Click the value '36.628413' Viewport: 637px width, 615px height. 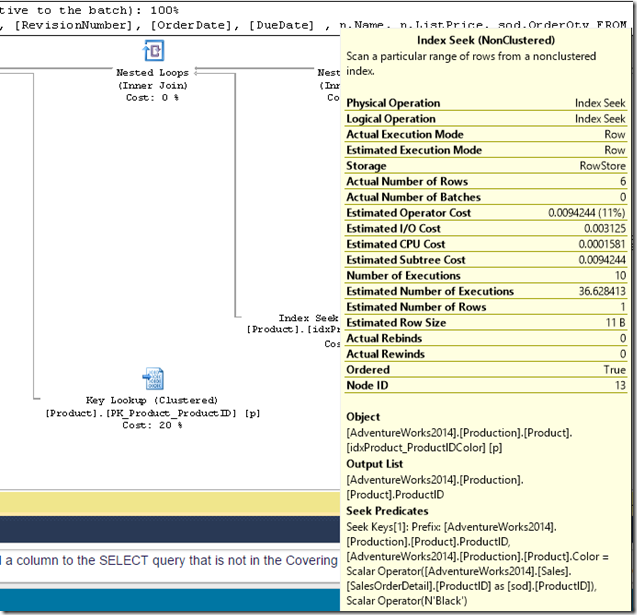coord(602,291)
